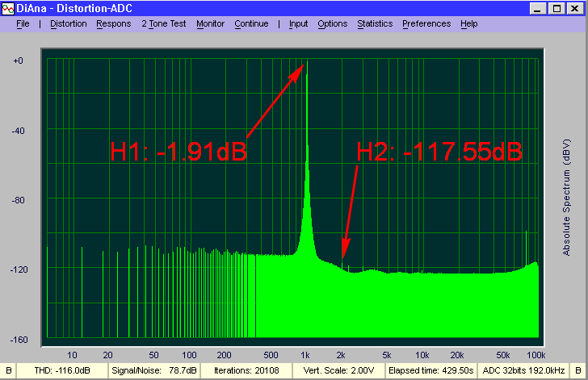
Task: Click the -40 vertical axis label
Action: coord(19,131)
